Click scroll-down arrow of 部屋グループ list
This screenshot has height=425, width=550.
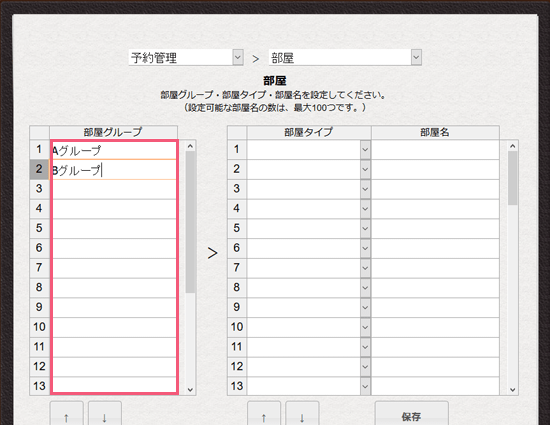tap(190, 390)
